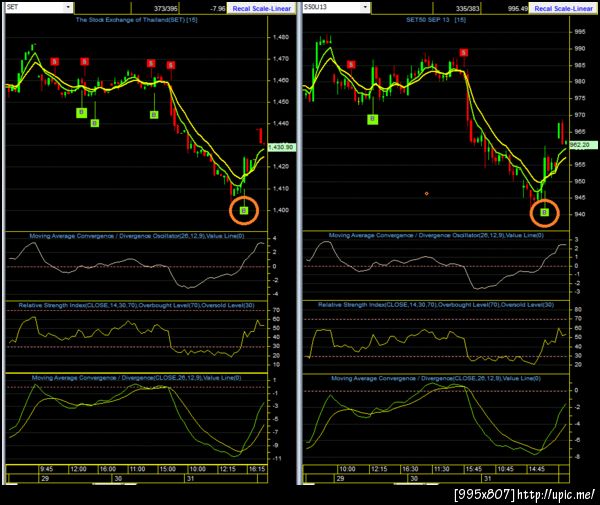The width and height of the screenshot is (600, 505).
Task: Click Recal Scale-Linear in the SET chart
Action: point(261,8)
